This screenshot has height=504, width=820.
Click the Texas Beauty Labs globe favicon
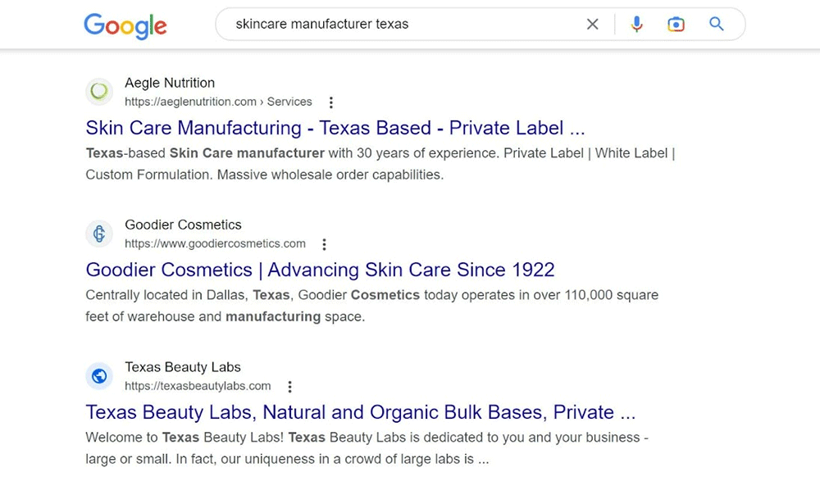(99, 376)
